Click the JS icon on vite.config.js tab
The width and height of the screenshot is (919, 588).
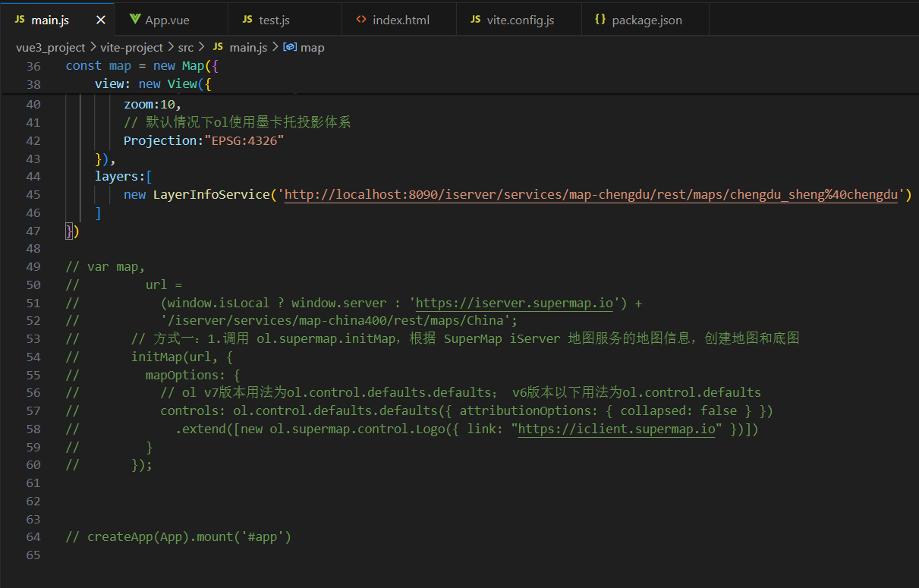pyautogui.click(x=476, y=20)
